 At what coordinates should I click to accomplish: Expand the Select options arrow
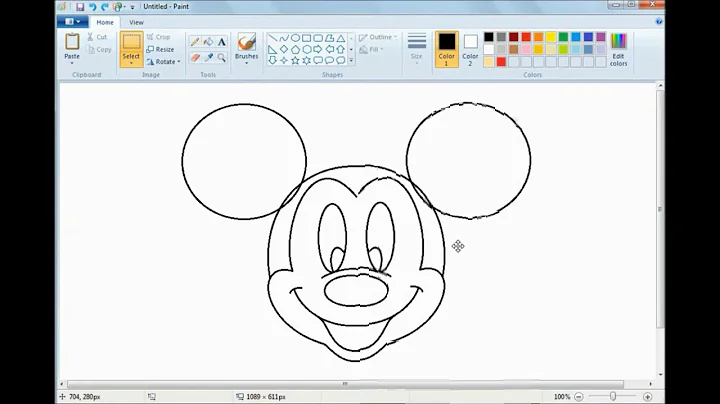[131, 63]
